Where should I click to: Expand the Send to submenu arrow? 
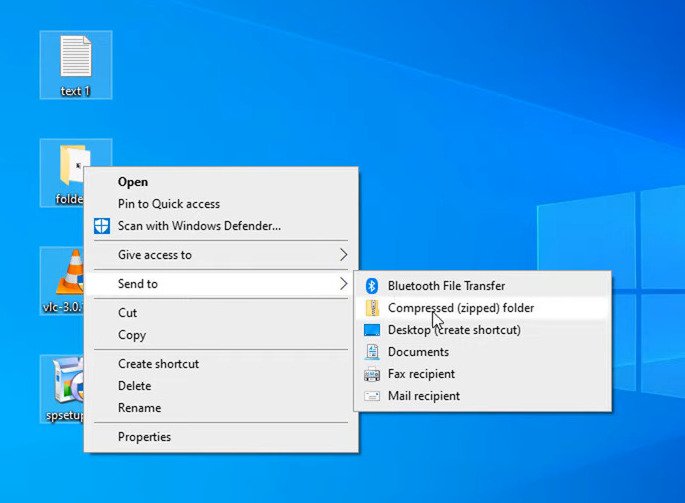(x=343, y=284)
